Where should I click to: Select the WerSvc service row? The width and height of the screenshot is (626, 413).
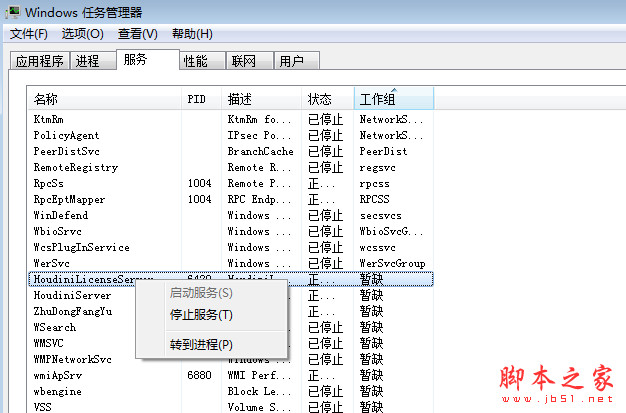pos(231,263)
